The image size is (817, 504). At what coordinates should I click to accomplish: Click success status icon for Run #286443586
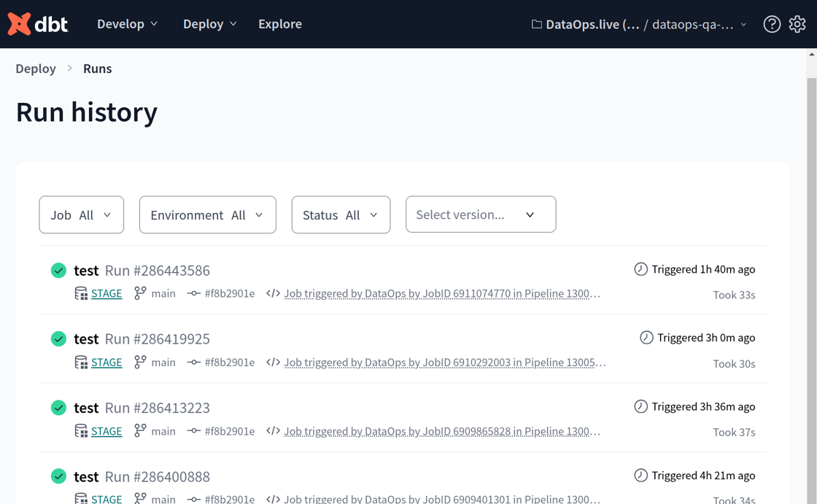tap(59, 271)
